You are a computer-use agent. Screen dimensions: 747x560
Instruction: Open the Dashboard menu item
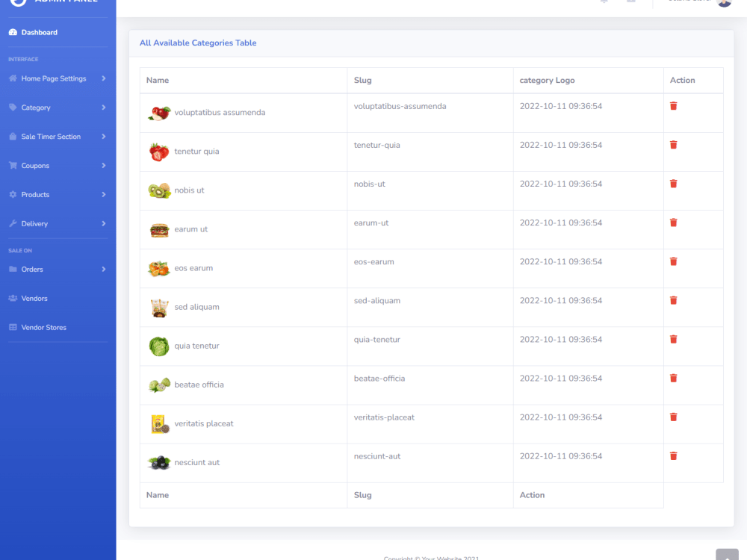[58, 32]
